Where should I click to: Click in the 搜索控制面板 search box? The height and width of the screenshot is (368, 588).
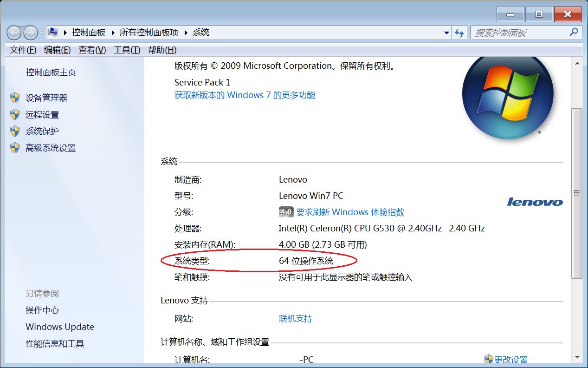(520, 33)
